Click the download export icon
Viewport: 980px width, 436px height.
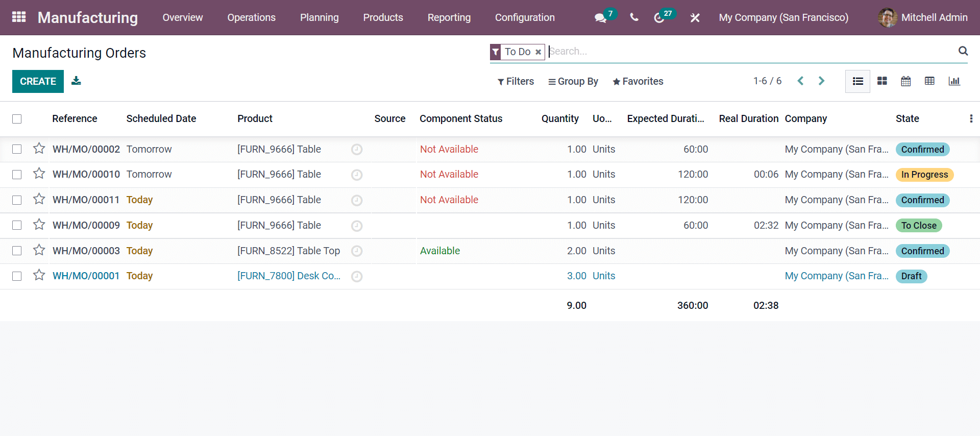76,81
